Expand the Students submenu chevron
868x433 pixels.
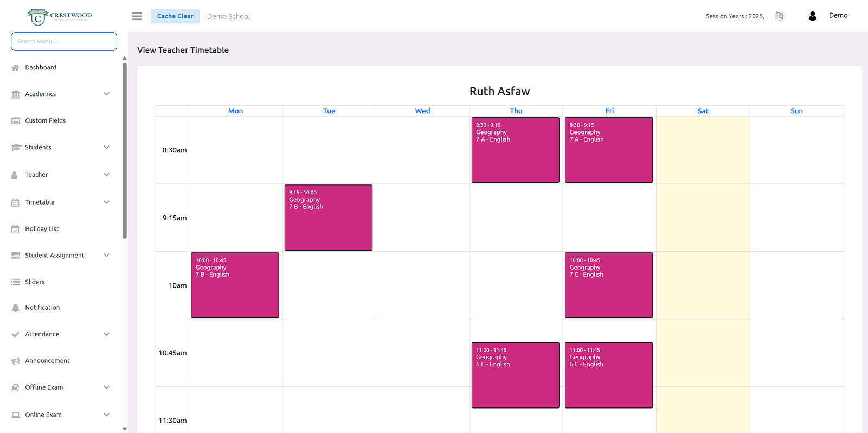point(107,148)
